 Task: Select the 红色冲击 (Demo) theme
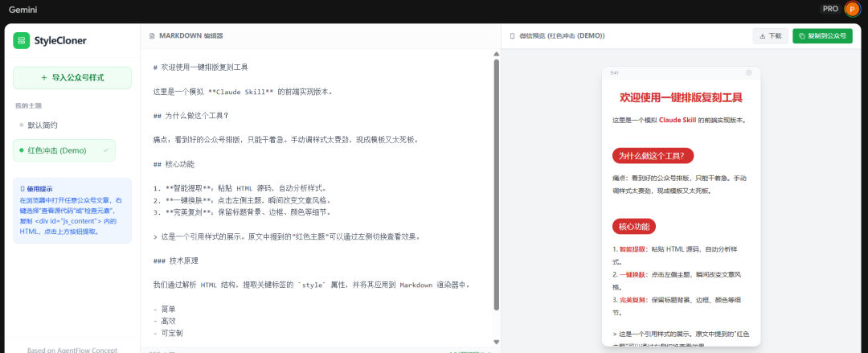coord(64,150)
